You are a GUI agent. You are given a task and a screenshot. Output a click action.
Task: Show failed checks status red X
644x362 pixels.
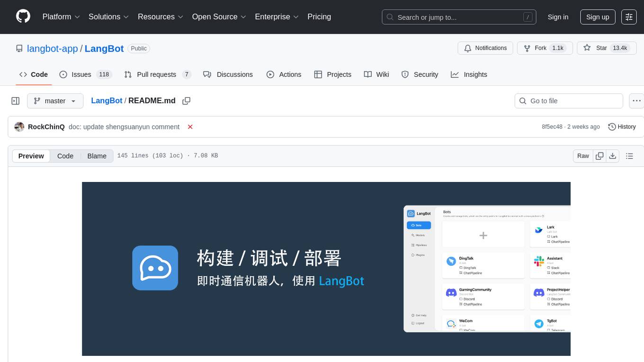190,127
